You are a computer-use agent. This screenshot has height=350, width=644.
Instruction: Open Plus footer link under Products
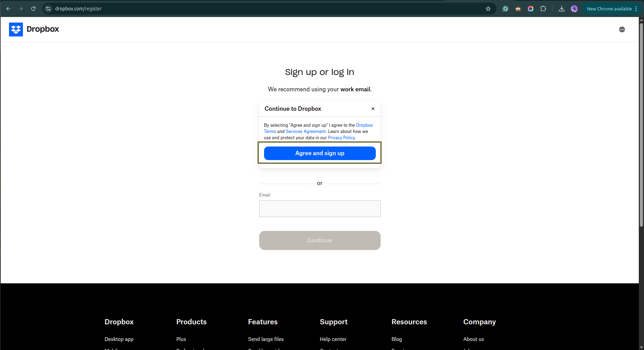(x=181, y=339)
